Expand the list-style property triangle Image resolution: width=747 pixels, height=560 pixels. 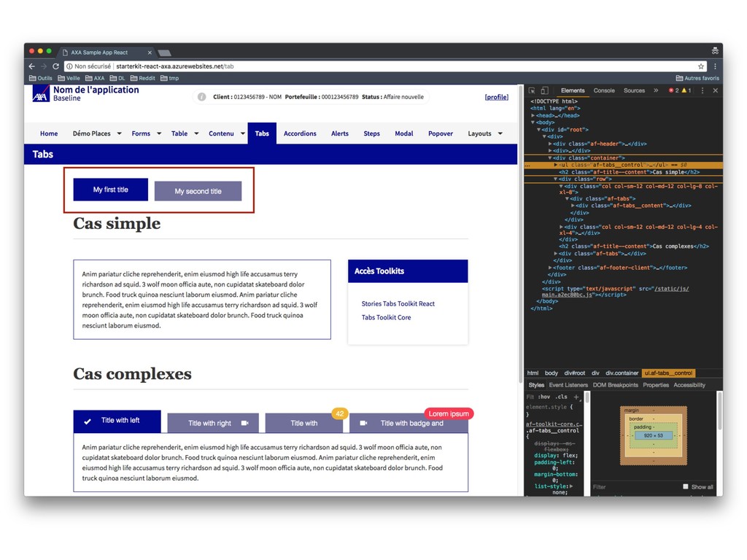coord(571,486)
